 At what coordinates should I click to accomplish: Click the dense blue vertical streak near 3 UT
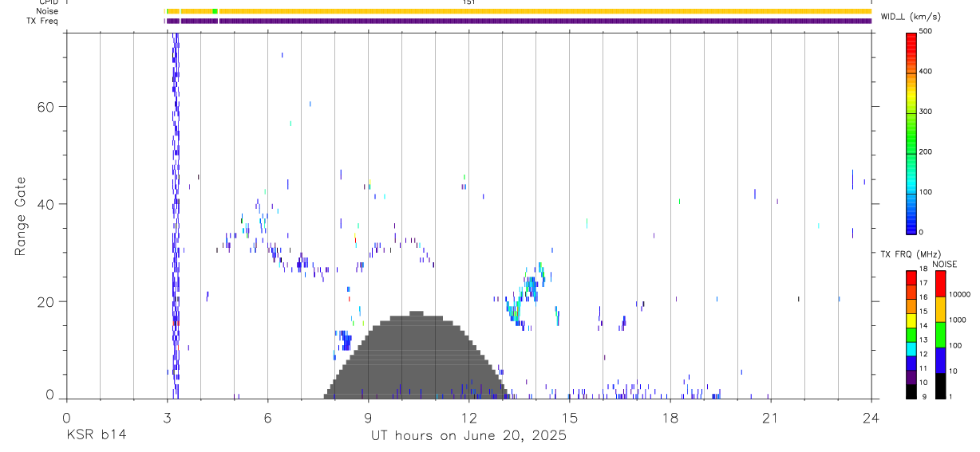(176, 215)
